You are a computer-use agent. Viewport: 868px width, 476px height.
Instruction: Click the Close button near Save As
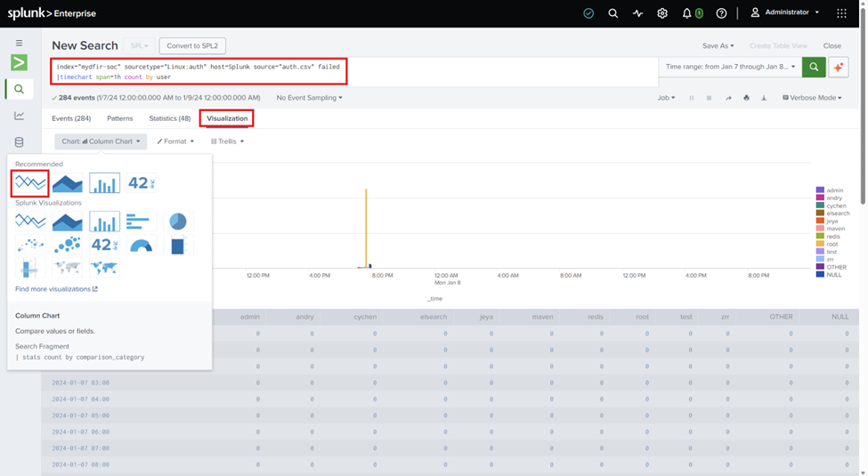pyautogui.click(x=832, y=46)
